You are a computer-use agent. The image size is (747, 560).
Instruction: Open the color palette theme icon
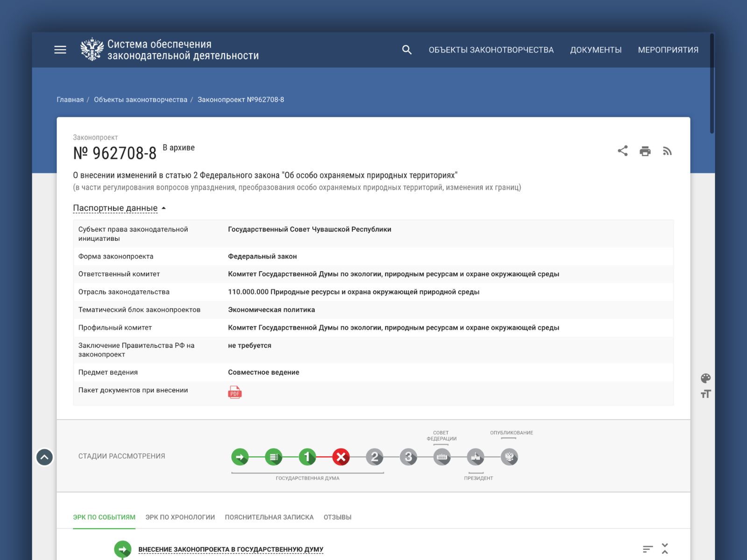[x=705, y=378]
